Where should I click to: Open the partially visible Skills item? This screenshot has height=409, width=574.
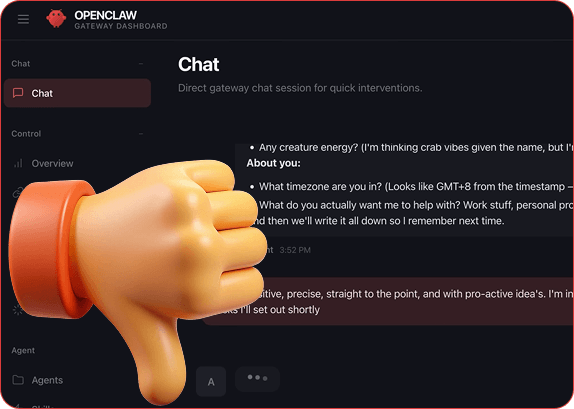click(x=42, y=406)
